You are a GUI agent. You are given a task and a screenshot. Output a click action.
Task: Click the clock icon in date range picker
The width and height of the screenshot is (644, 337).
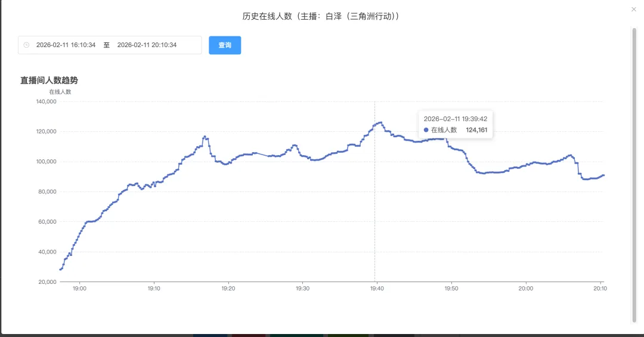[x=26, y=45]
